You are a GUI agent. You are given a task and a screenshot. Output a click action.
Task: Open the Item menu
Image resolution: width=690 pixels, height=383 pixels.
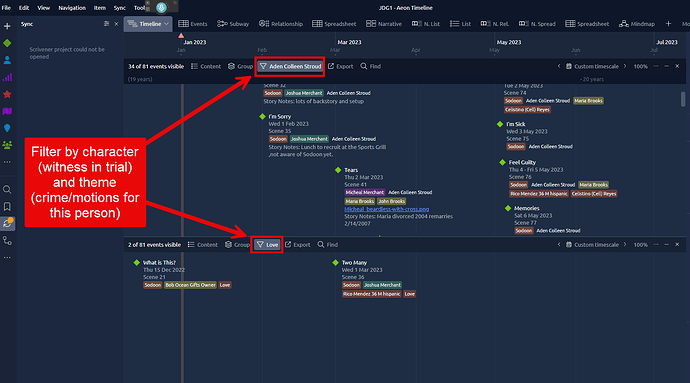pyautogui.click(x=99, y=8)
